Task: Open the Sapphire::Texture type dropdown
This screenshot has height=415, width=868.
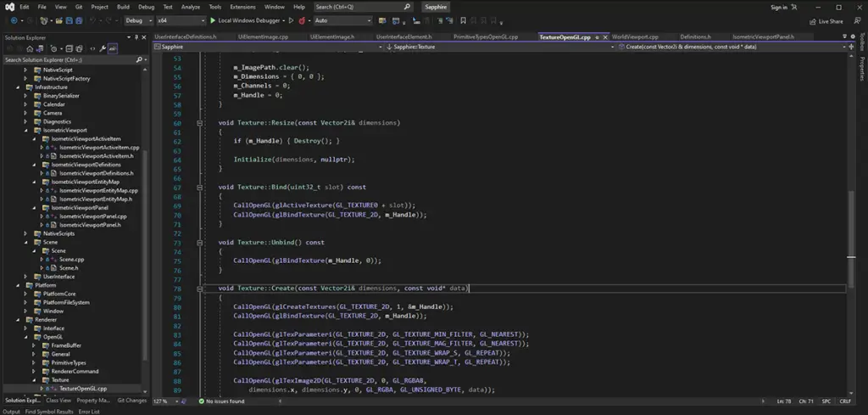Action: 500,47
